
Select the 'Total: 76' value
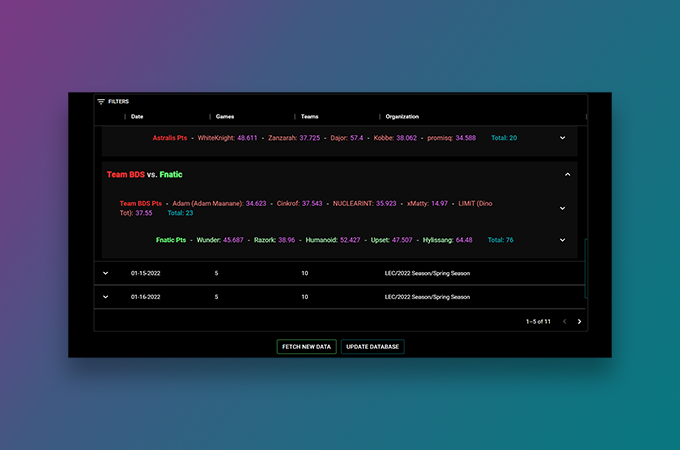(x=500, y=240)
